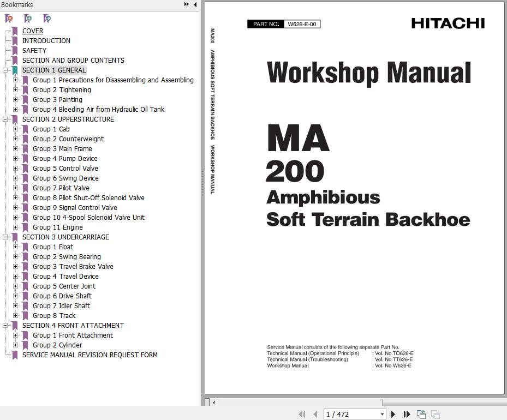Open the SAFETY bookmark
Image resolution: width=507 pixels, height=420 pixels.
(34, 50)
